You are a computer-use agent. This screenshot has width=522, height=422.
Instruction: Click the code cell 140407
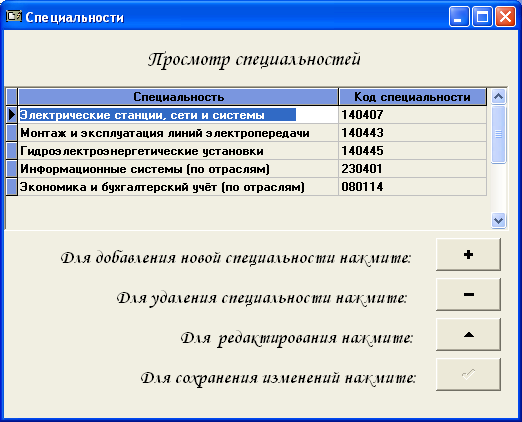413,115
